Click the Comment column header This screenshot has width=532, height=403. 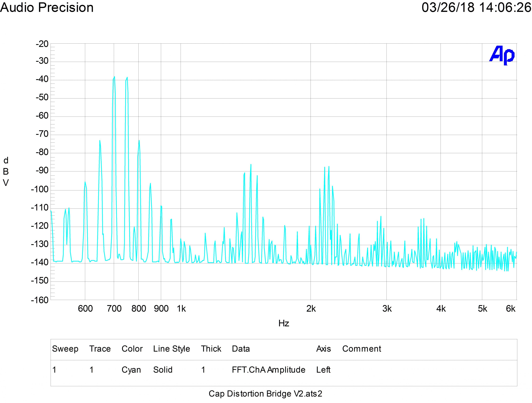pos(362,349)
